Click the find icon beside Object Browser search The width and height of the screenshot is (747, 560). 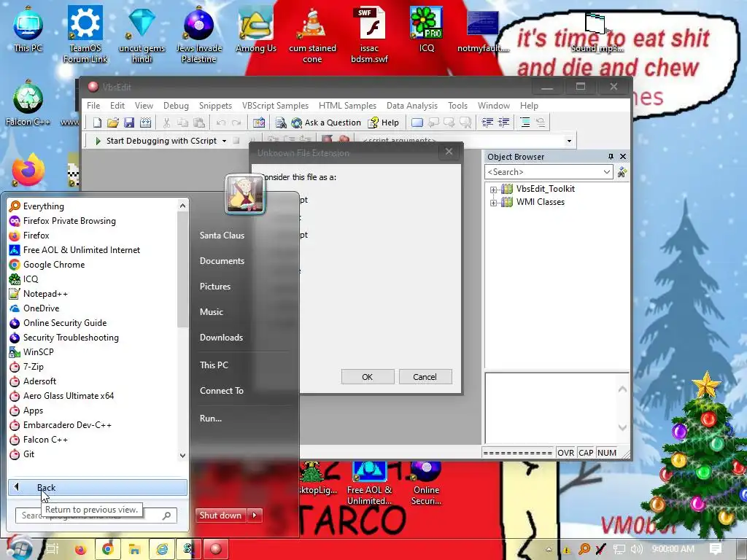click(x=622, y=172)
